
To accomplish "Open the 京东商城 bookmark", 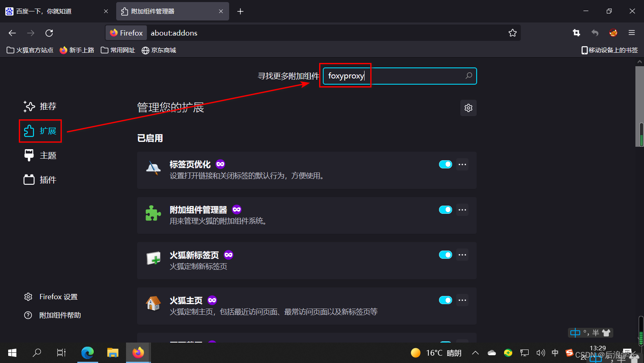I will (x=159, y=50).
